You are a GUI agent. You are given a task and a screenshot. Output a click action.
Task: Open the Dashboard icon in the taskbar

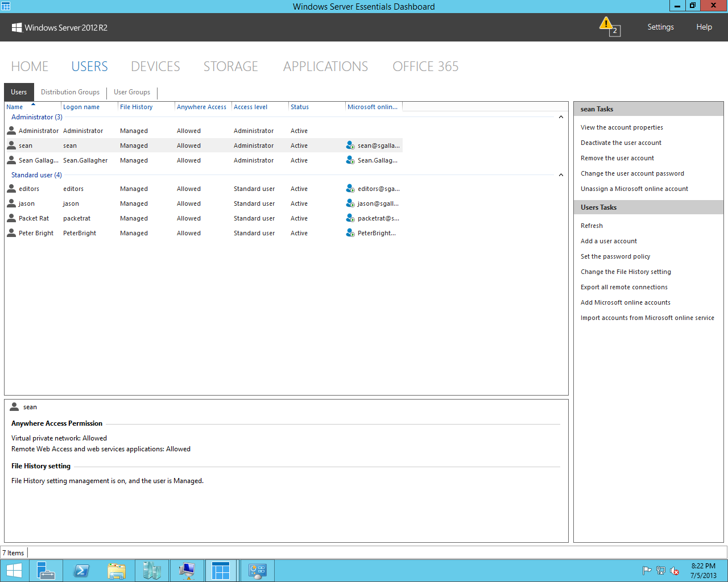pos(221,570)
